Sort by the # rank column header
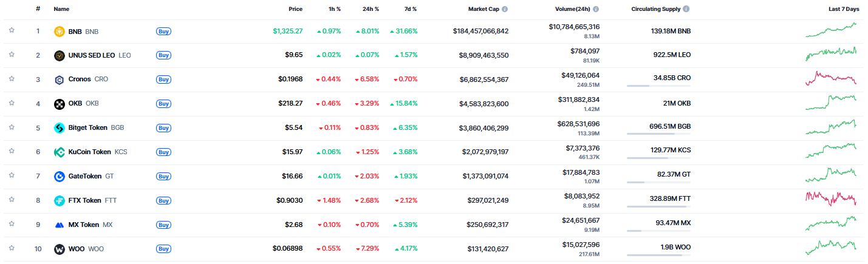Screen dimensions: 868x264 [38, 9]
